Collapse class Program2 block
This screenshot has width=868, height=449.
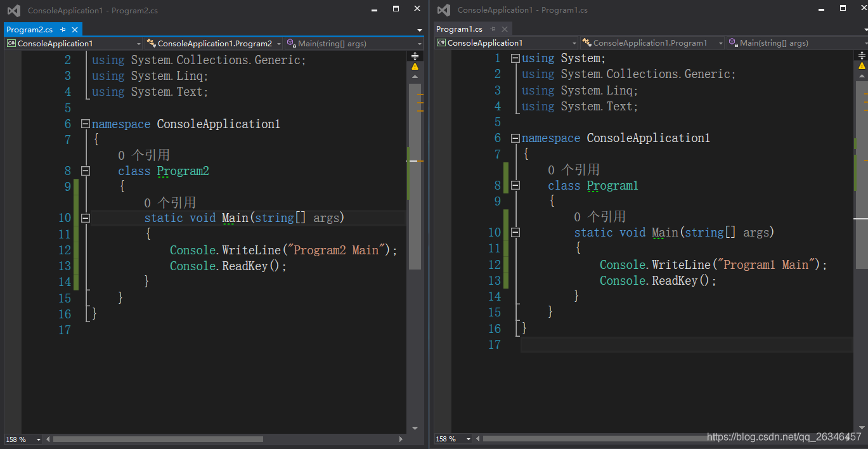point(86,171)
